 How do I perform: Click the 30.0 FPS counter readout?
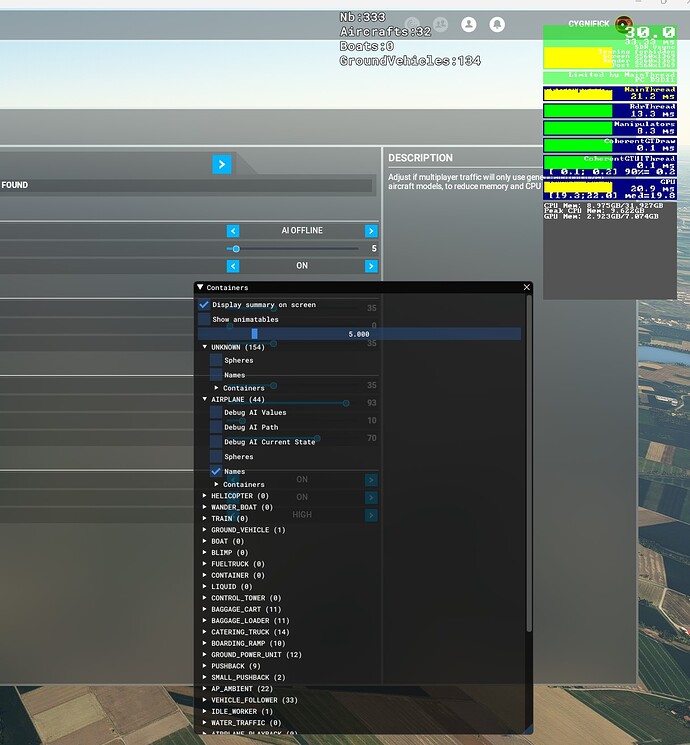[650, 32]
